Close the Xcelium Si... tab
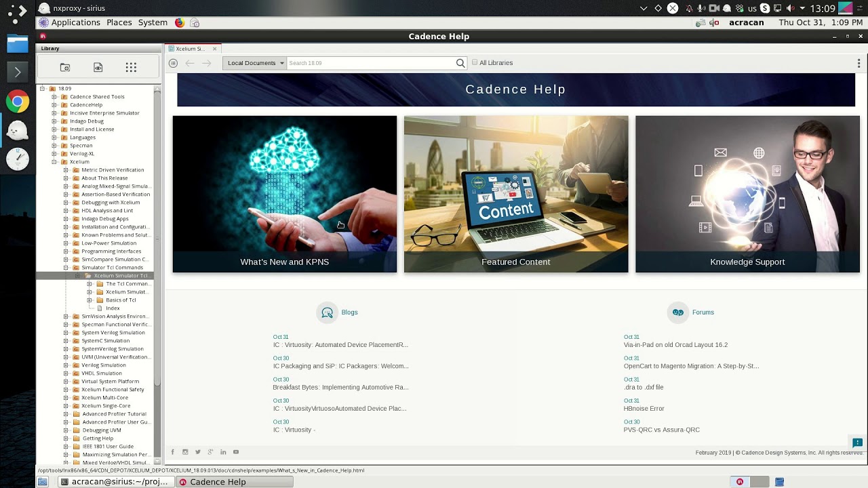This screenshot has height=488, width=868. pos(215,49)
